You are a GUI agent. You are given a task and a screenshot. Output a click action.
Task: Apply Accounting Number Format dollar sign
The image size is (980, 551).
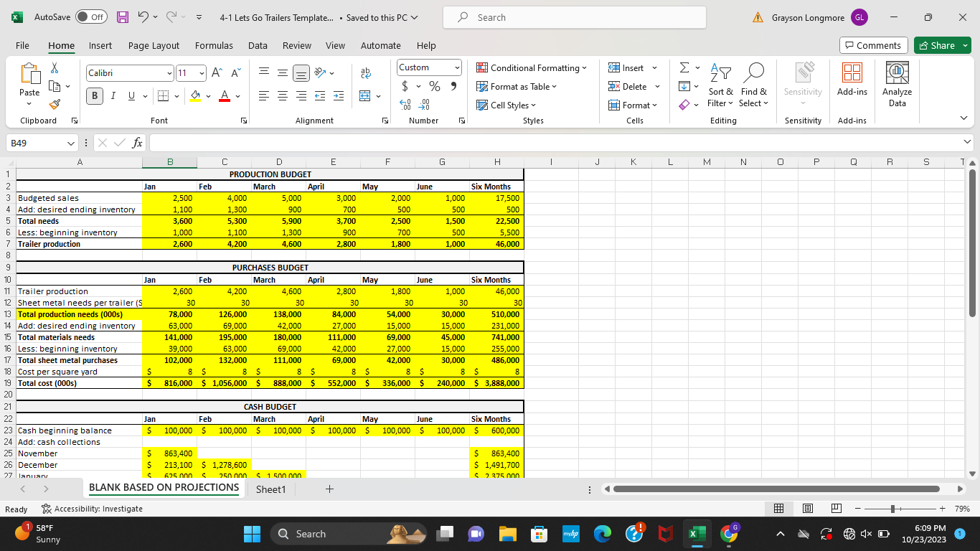tap(405, 87)
